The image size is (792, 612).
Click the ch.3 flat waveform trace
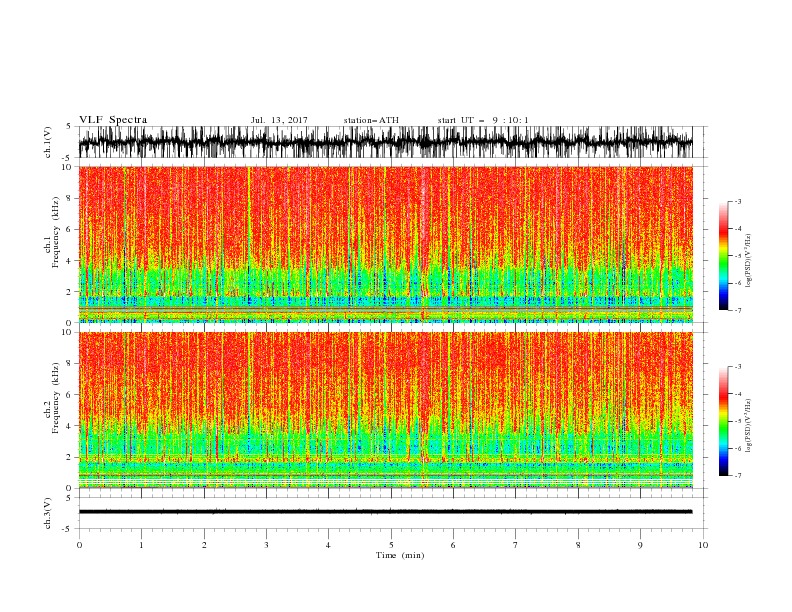(x=386, y=512)
